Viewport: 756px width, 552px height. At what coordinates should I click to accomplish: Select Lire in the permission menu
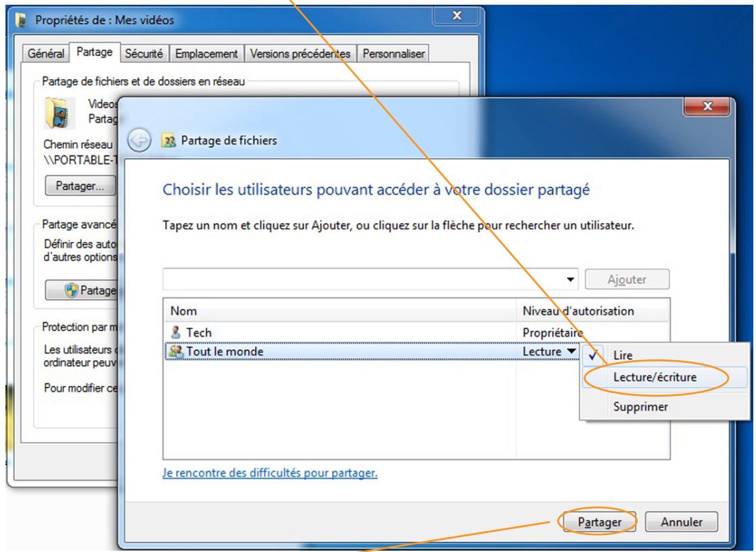click(x=665, y=355)
